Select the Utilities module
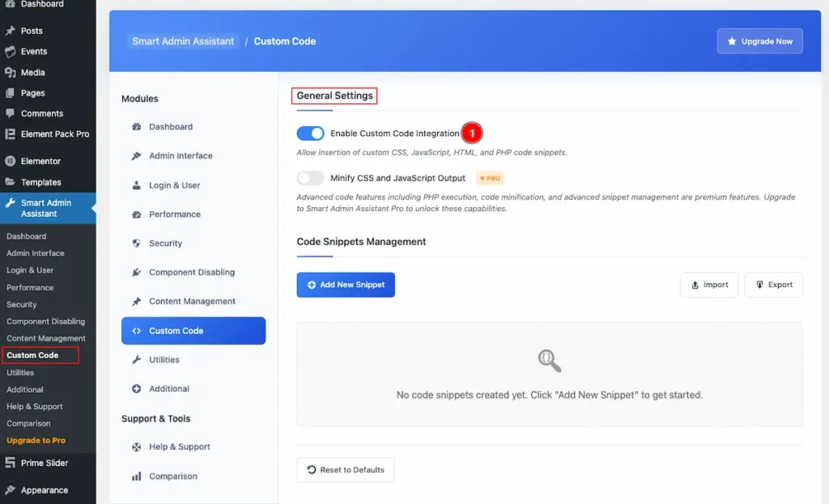This screenshot has height=504, width=829. click(193, 360)
